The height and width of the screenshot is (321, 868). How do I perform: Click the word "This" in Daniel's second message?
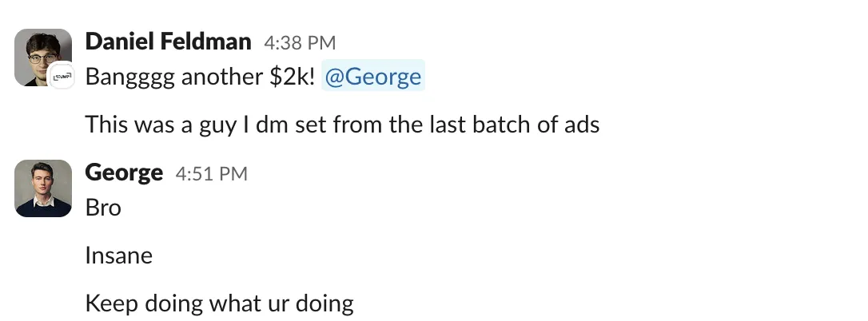(x=106, y=125)
